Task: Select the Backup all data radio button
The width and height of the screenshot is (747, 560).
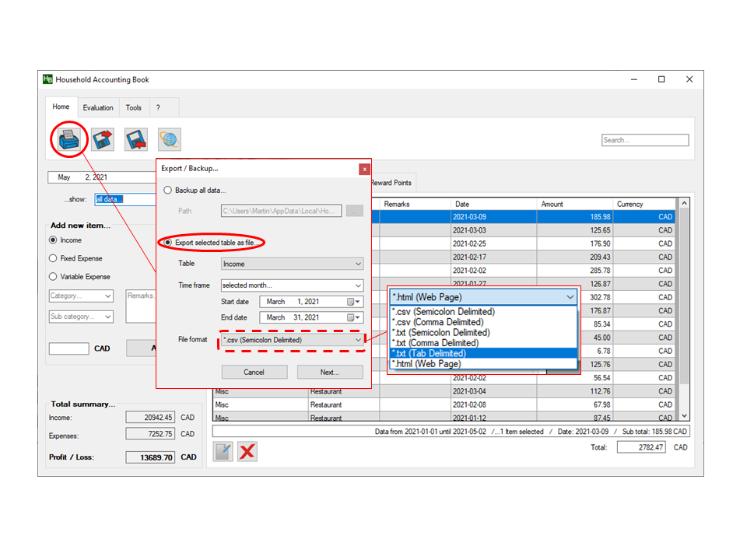Action: click(167, 191)
